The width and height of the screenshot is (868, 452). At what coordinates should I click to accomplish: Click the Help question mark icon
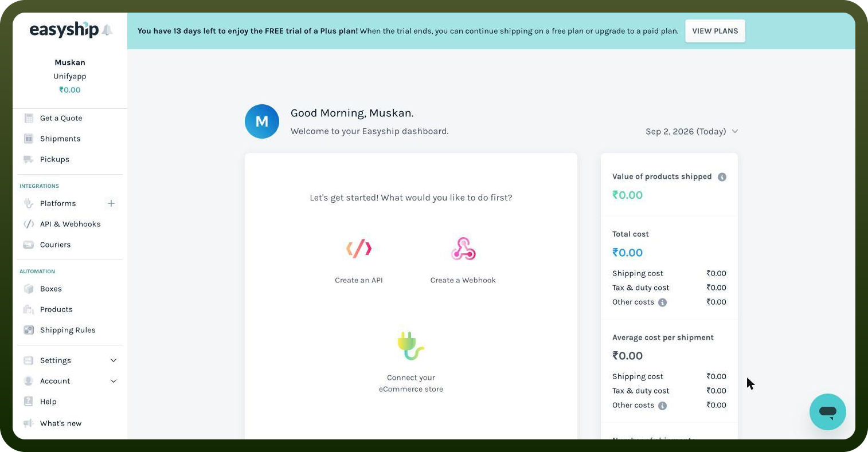pyautogui.click(x=29, y=402)
